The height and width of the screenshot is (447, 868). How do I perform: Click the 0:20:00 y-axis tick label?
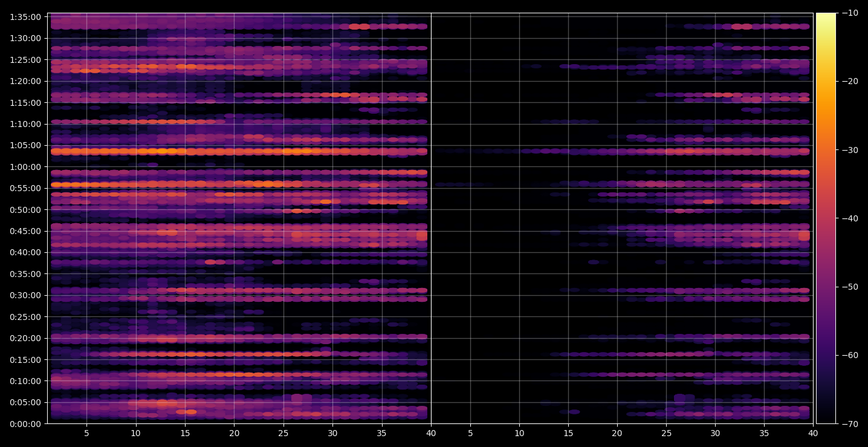click(25, 338)
